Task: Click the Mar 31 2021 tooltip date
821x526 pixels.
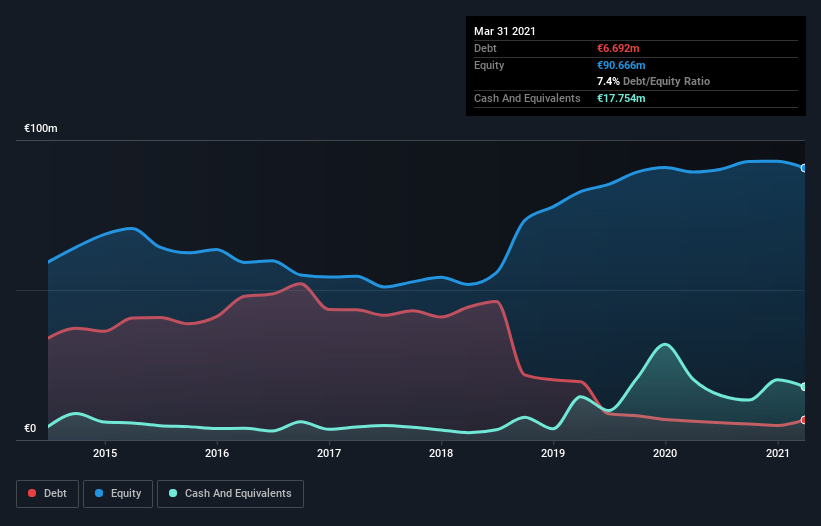Action: 505,31
